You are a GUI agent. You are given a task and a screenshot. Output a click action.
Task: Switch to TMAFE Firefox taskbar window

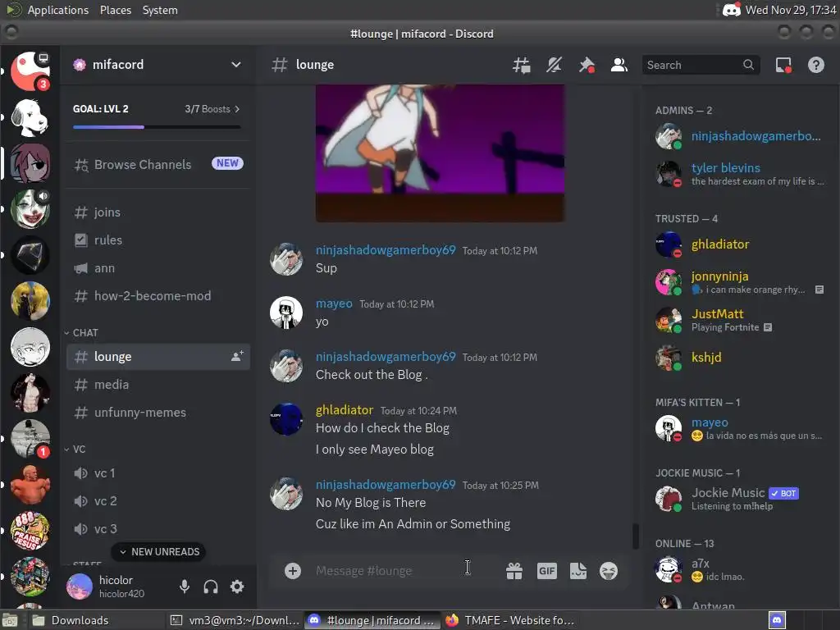click(510, 620)
